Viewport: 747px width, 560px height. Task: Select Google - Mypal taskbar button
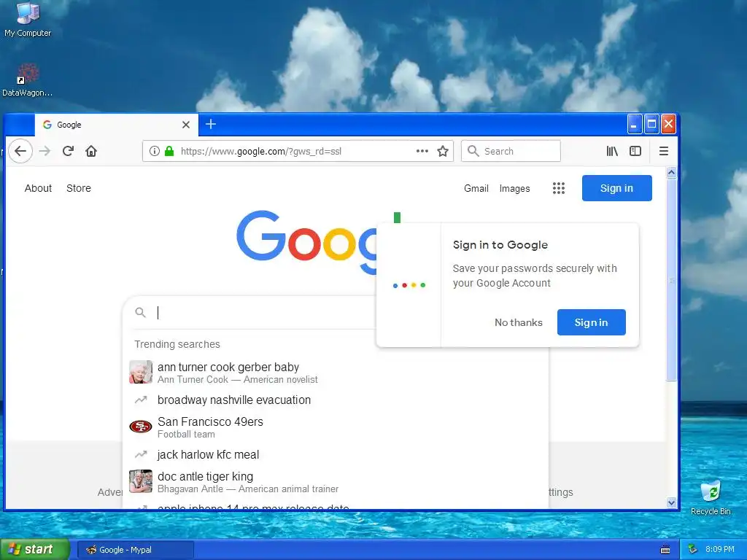coord(136,550)
